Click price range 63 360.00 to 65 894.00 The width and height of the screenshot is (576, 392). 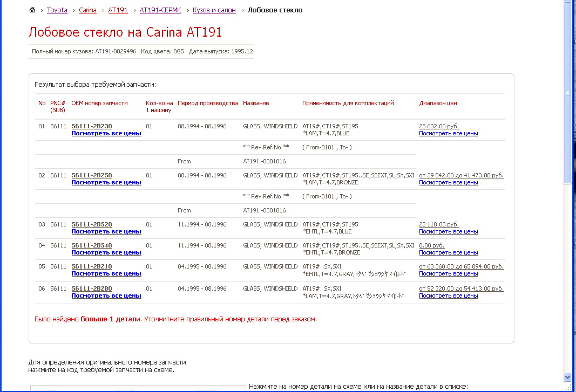pos(461,266)
